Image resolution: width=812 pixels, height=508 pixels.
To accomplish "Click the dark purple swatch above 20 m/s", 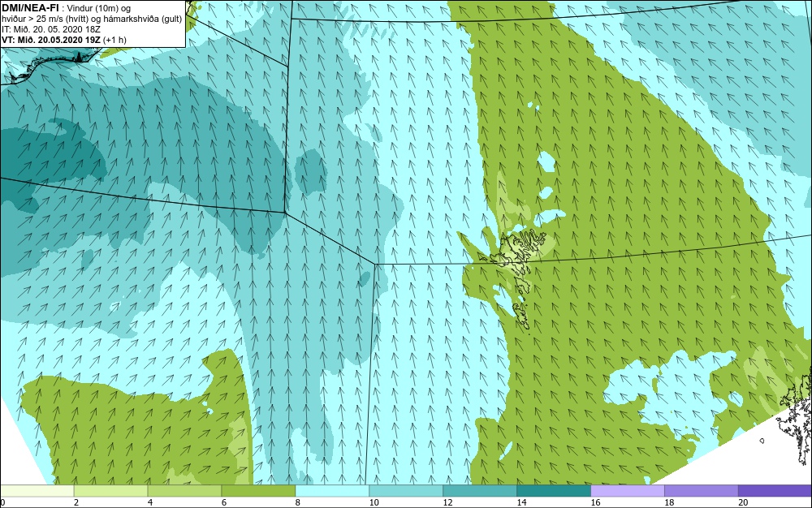I will click(775, 491).
